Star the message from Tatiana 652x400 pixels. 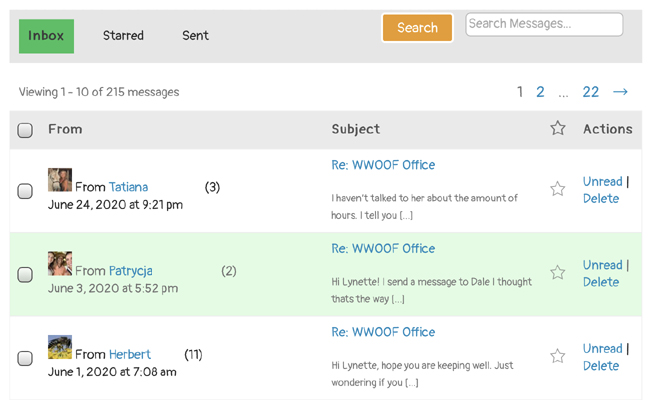558,189
